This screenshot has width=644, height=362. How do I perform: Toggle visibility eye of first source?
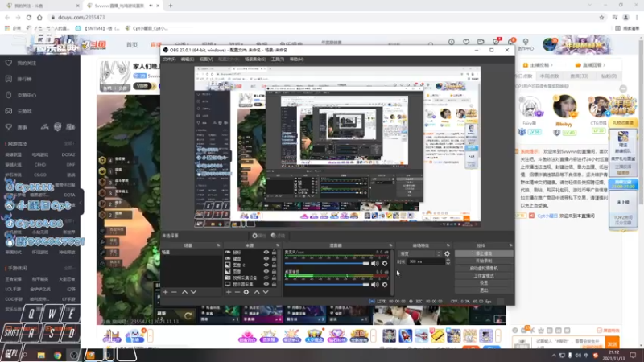pyautogui.click(x=265, y=253)
